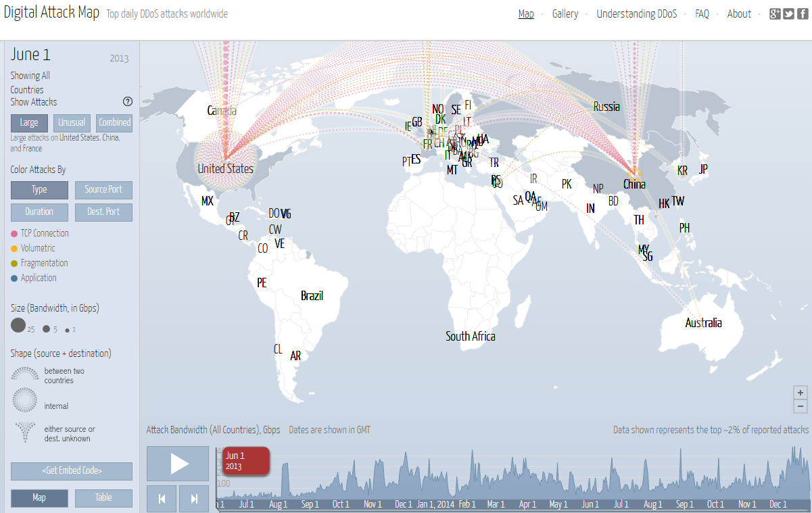The width and height of the screenshot is (812, 513).
Task: Click source or dest. unknown shape icon
Action: tap(25, 431)
